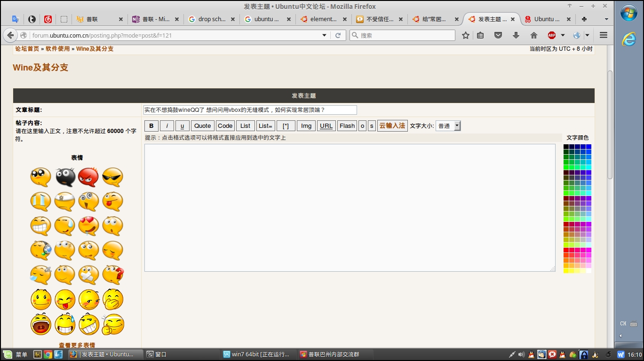
Task: Open the bookmarks list icon
Action: coord(480,35)
